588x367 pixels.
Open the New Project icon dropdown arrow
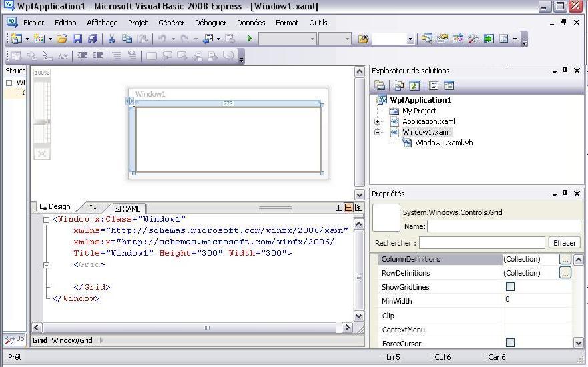point(27,39)
